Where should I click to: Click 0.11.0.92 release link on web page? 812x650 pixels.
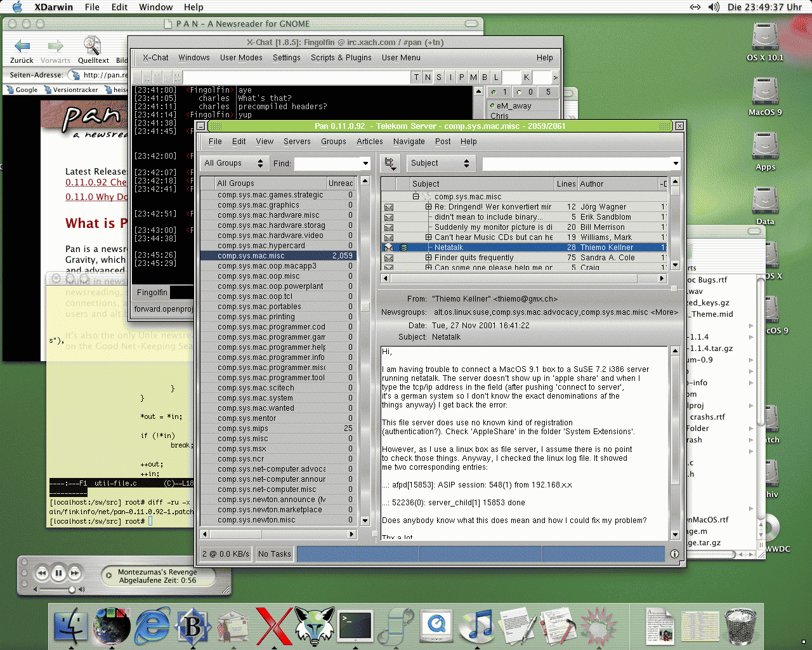coord(96,182)
